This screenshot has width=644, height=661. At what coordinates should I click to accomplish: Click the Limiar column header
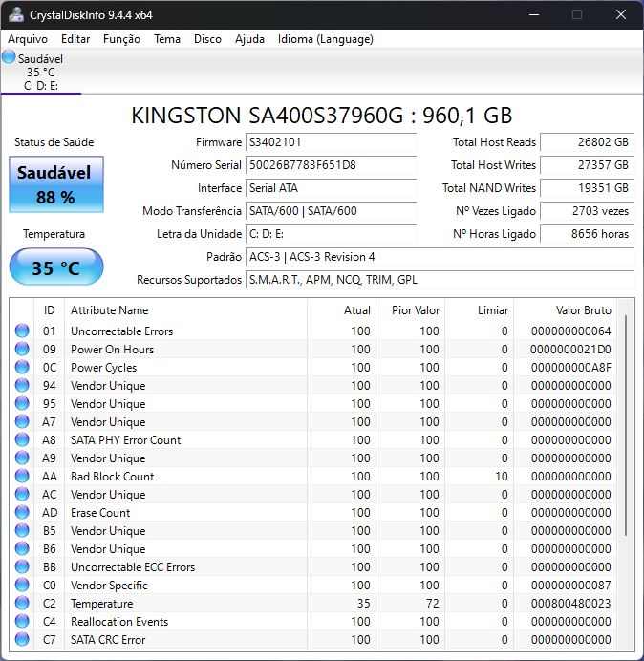(479, 310)
